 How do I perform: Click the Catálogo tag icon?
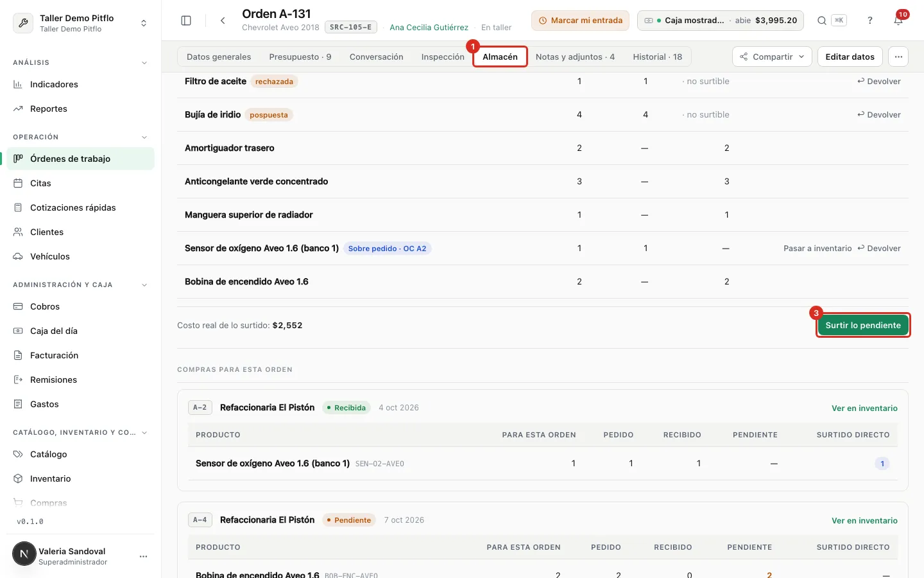coord(18,454)
